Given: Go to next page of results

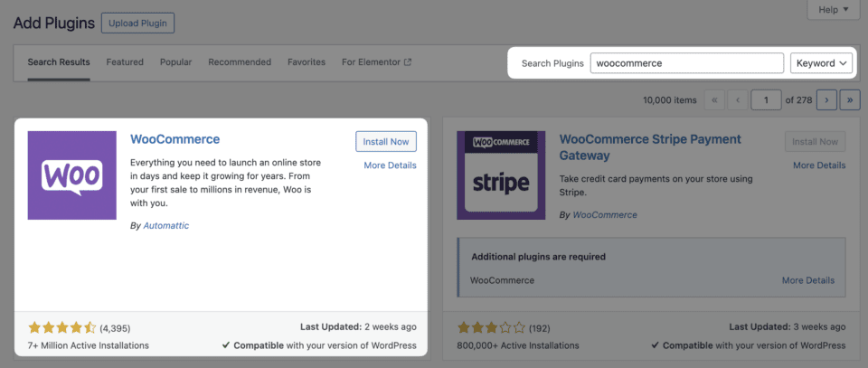Looking at the screenshot, I should (x=826, y=99).
